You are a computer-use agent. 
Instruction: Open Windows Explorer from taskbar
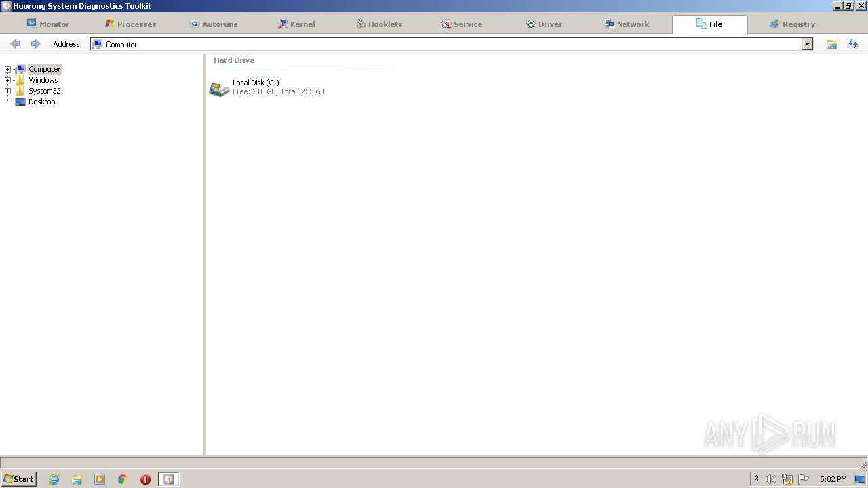pyautogui.click(x=77, y=479)
